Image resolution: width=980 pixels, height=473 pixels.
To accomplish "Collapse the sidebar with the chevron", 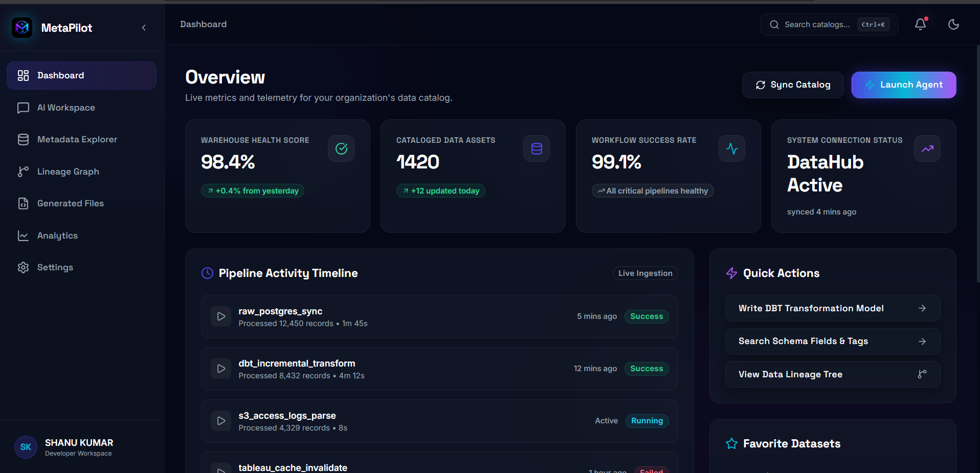I will tap(144, 28).
